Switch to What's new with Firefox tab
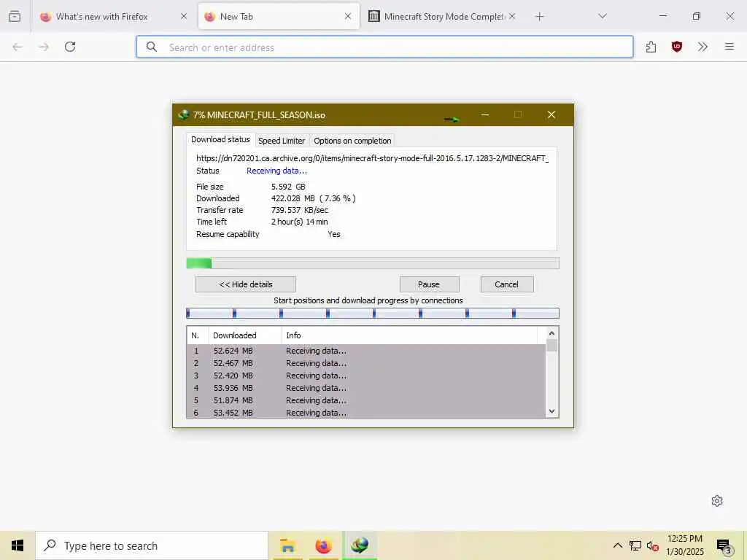The height and width of the screenshot is (560, 747). pyautogui.click(x=101, y=16)
